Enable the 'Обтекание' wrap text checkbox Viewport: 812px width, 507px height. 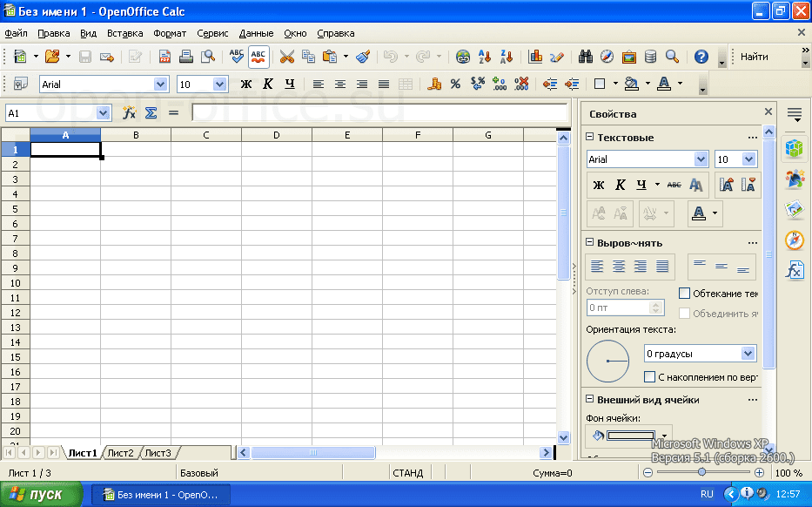pyautogui.click(x=684, y=294)
